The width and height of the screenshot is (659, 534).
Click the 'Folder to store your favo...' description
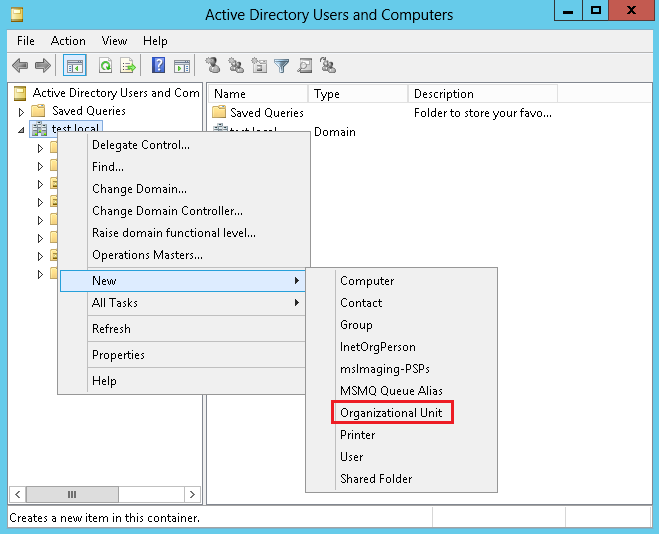click(482, 113)
